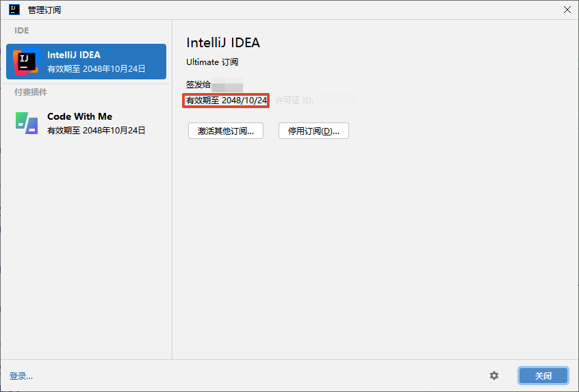
Task: Click Code With Me expiry date text
Action: (96, 130)
